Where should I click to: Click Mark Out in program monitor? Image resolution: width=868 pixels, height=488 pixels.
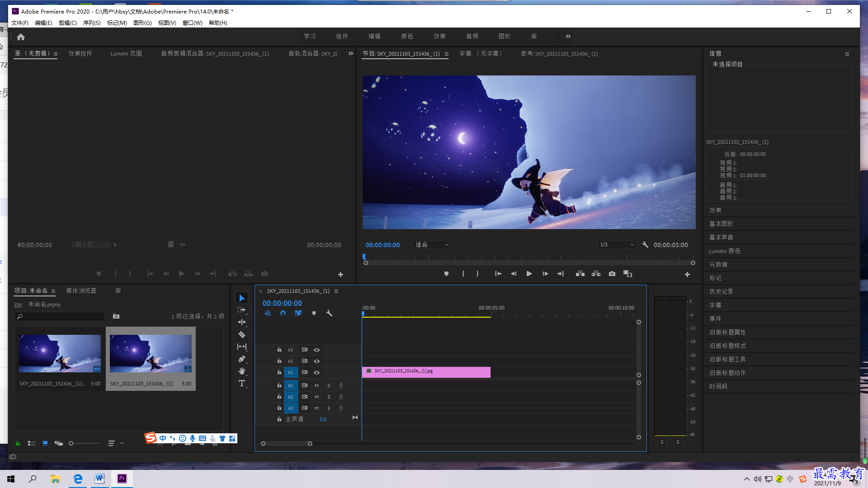coord(477,273)
